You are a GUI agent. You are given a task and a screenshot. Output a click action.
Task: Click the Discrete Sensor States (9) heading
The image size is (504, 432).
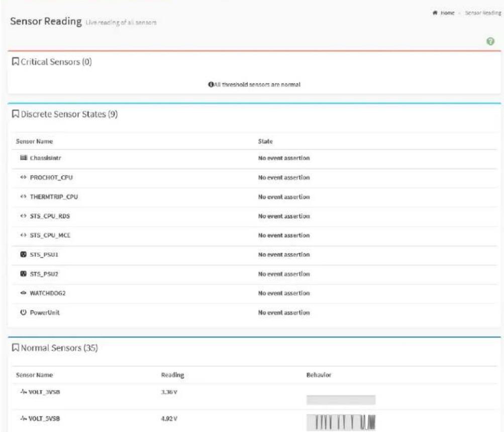[x=69, y=114]
